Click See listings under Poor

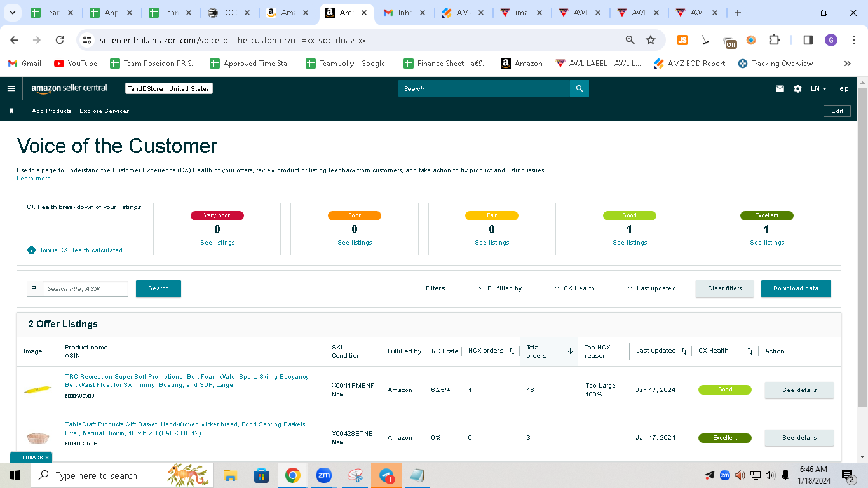click(x=355, y=243)
